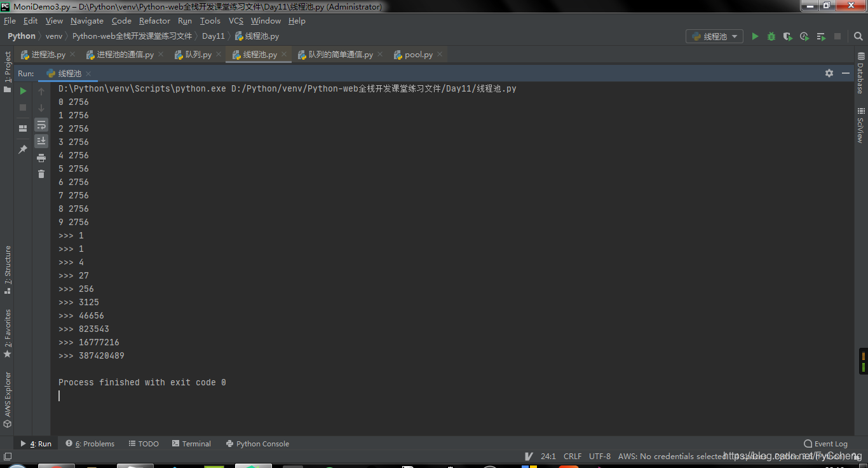Image resolution: width=868 pixels, height=468 pixels.
Task: Open the AWS Explorer panel
Action: click(8, 400)
